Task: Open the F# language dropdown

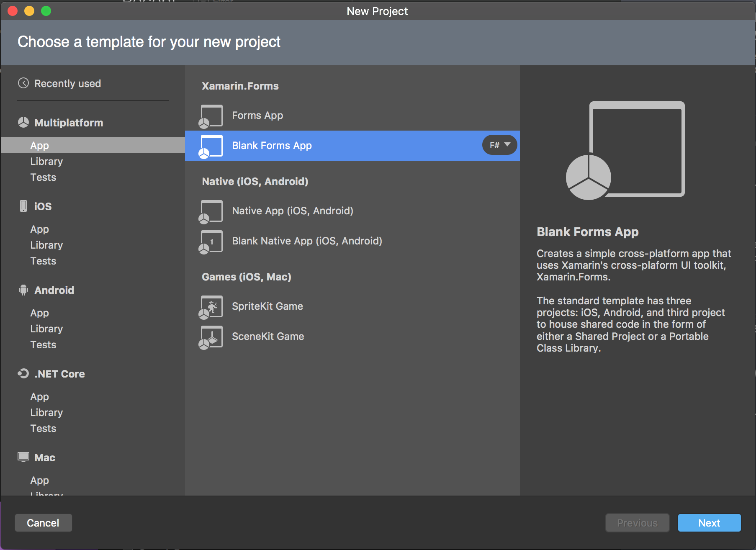Action: coord(500,145)
